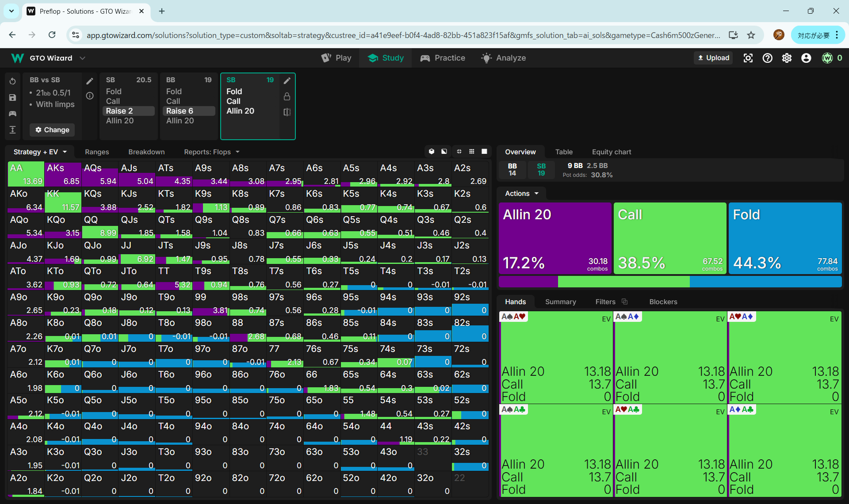Switch matrix to grid view icon
The height and width of the screenshot is (504, 849).
472,152
